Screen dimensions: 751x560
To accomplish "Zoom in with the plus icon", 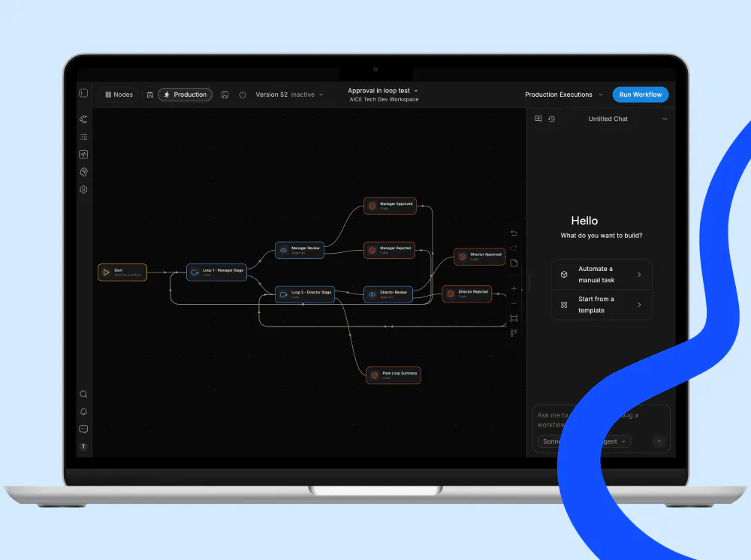I will click(514, 288).
